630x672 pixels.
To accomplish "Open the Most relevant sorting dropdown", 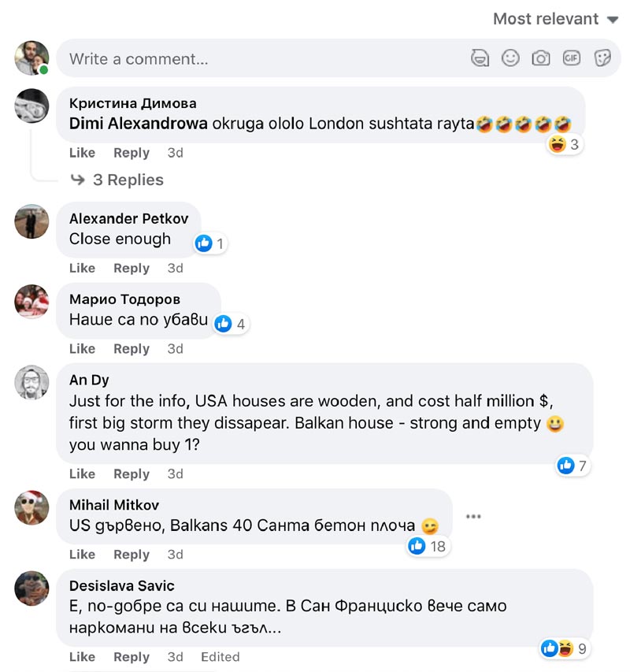I will [x=555, y=19].
